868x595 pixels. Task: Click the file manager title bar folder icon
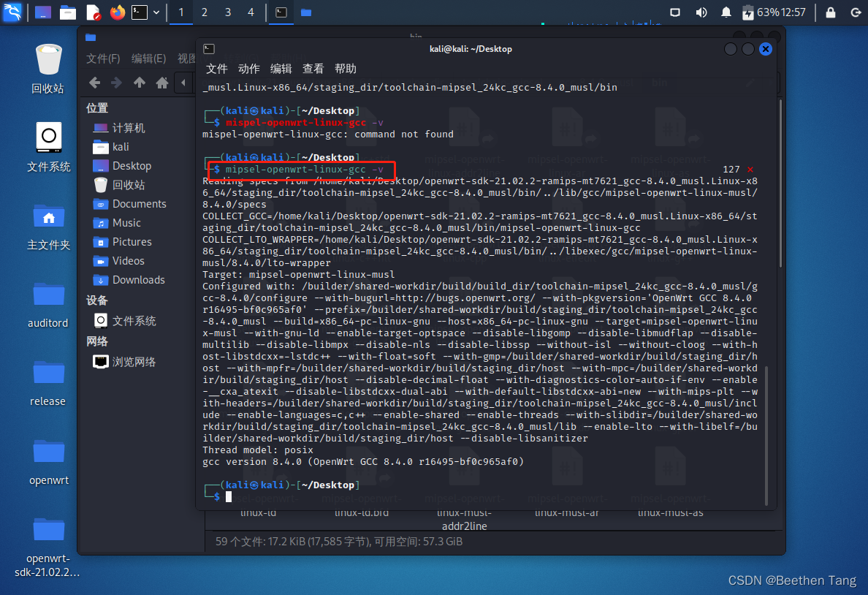click(x=91, y=37)
